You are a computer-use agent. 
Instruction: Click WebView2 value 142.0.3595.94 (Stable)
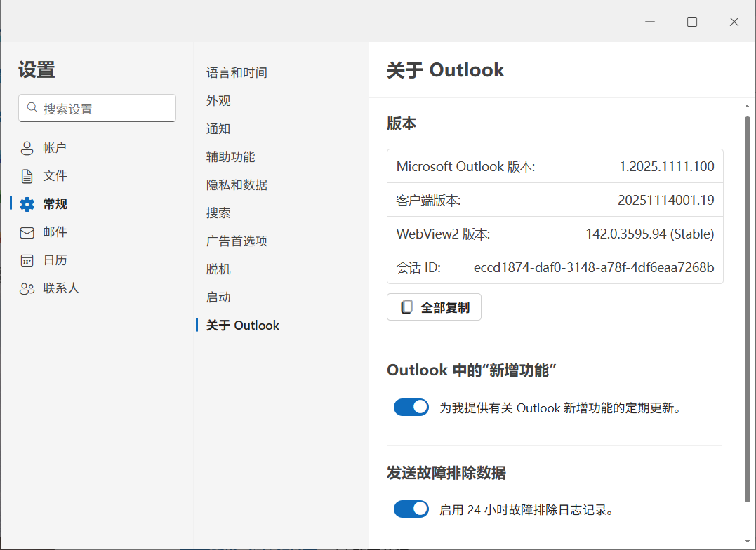point(649,234)
